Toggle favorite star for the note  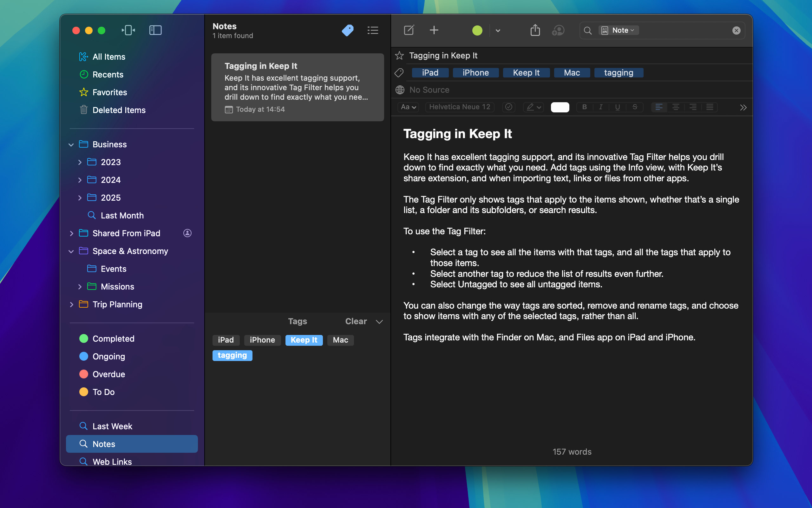tap(399, 56)
